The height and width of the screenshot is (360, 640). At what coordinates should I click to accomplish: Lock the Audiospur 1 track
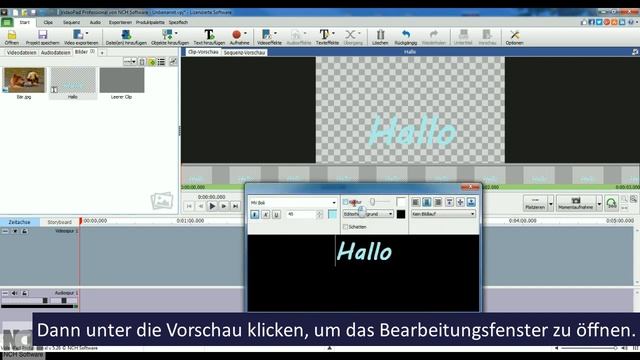point(24,293)
